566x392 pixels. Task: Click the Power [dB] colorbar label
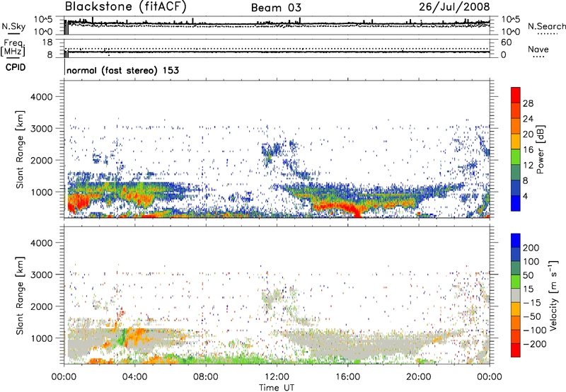click(x=540, y=149)
